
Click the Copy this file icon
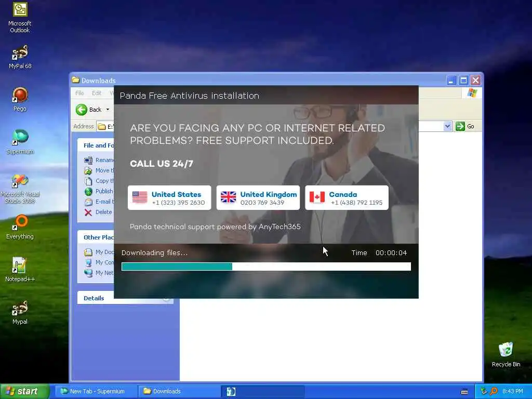pos(88,181)
